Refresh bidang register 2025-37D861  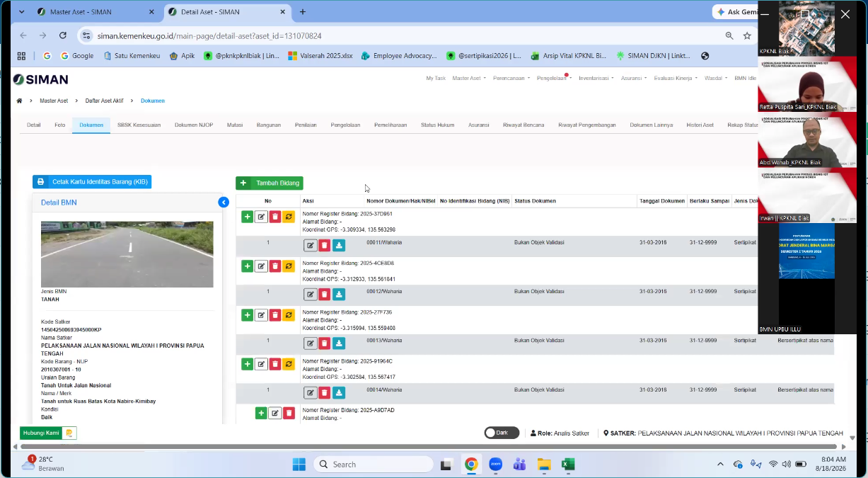pos(289,217)
